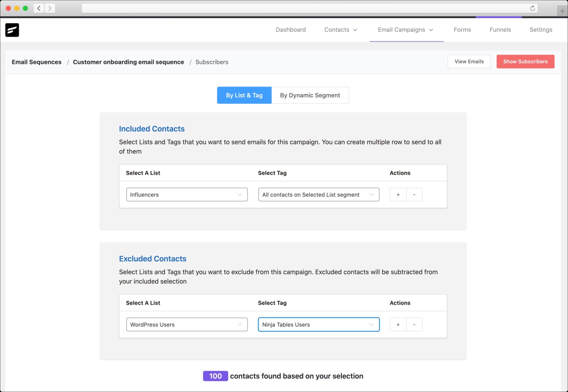The width and height of the screenshot is (568, 392).
Task: Add a row in Excluded Contacts
Action: point(398,325)
